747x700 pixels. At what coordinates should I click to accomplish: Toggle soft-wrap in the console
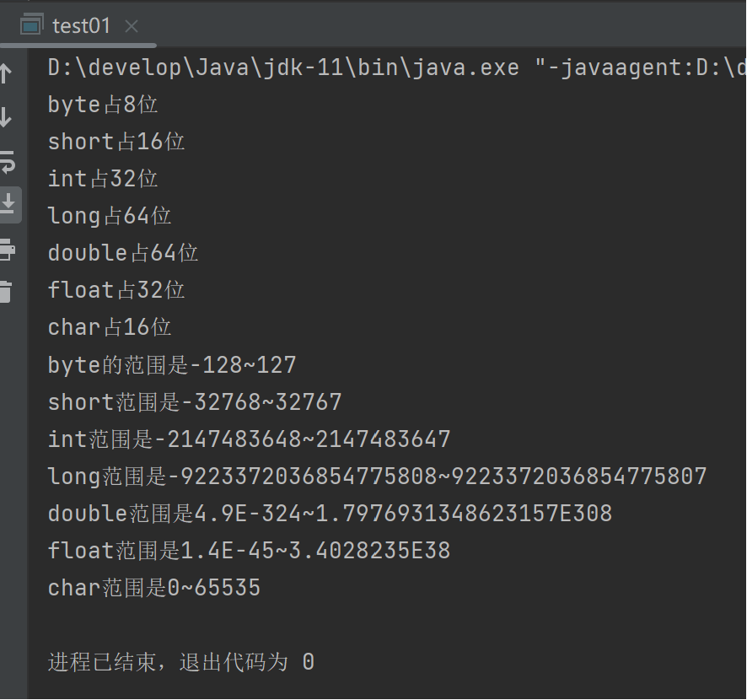pyautogui.click(x=7, y=160)
